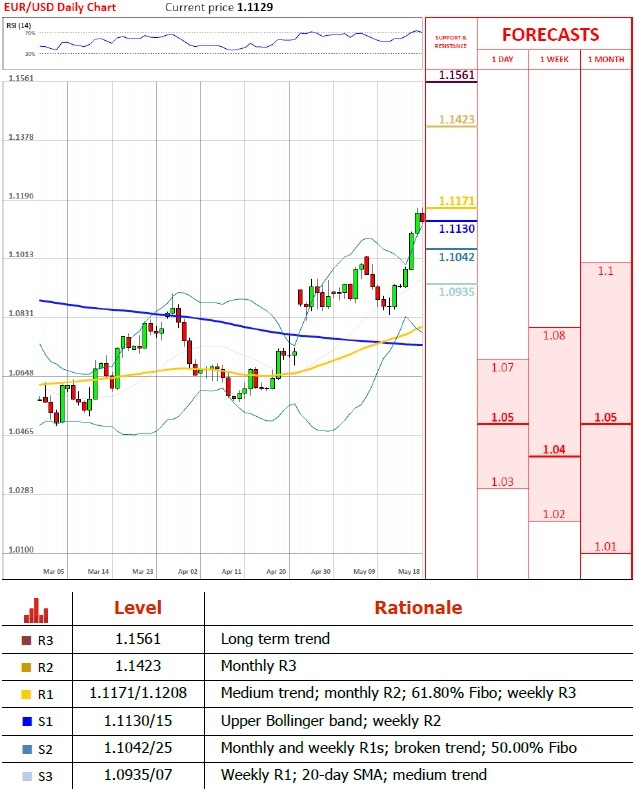Click the EUR/USD Daily Chart title
Viewport: 635px width, 789px height.
[x=59, y=8]
